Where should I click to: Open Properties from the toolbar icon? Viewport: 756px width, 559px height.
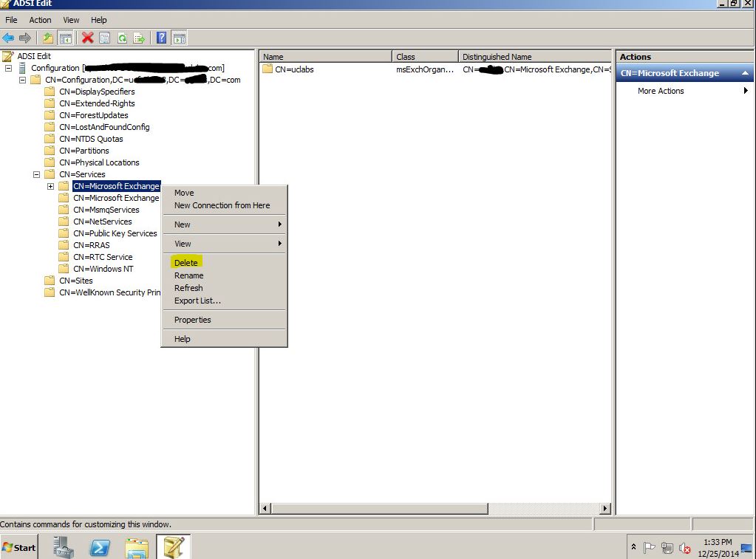pos(105,38)
